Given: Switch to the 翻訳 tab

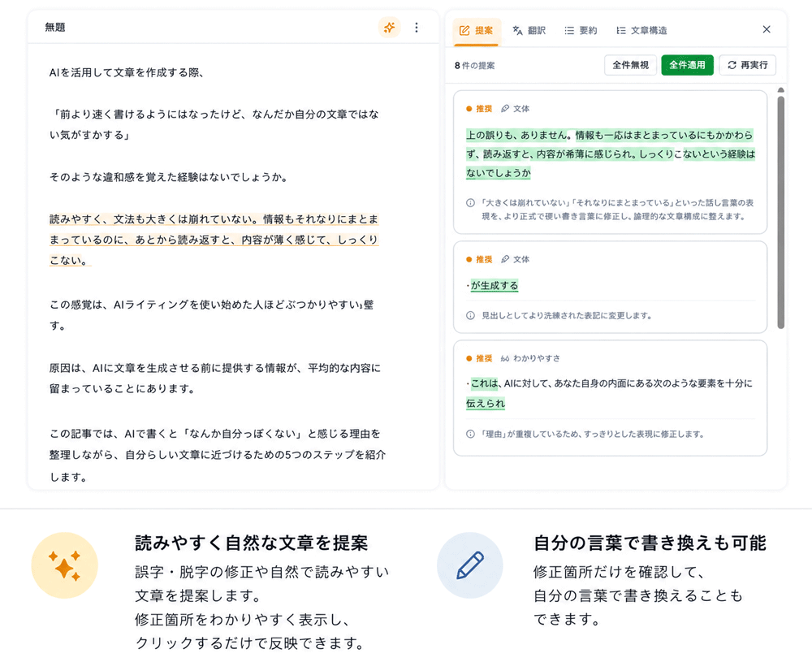Looking at the screenshot, I should click(x=529, y=31).
